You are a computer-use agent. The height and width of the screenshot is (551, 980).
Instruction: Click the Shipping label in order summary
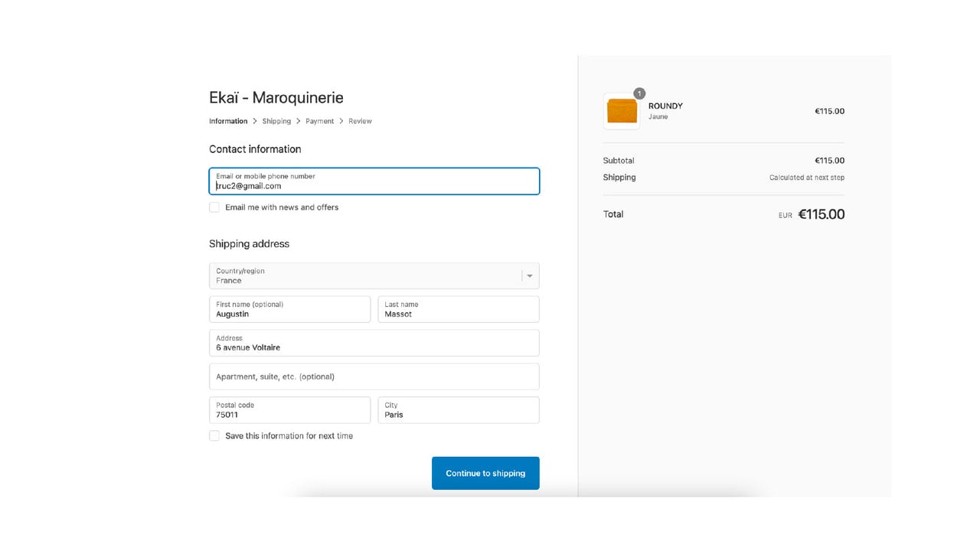point(619,178)
